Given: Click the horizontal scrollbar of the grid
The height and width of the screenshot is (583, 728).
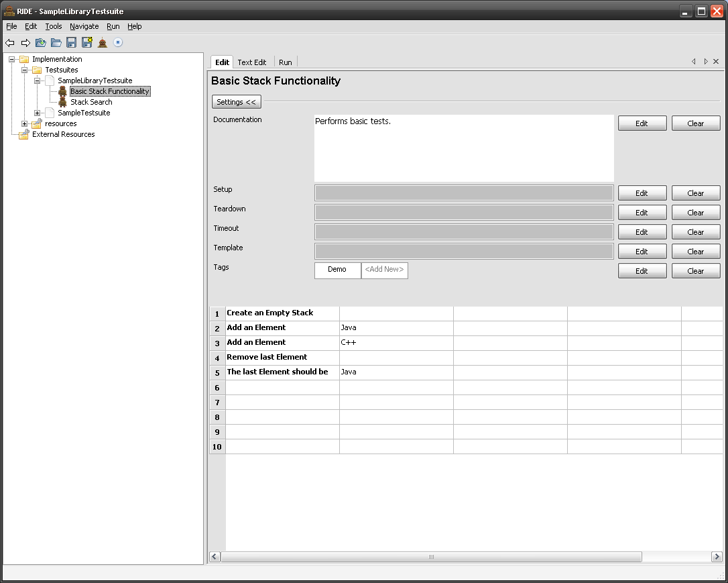Looking at the screenshot, I should pos(431,557).
